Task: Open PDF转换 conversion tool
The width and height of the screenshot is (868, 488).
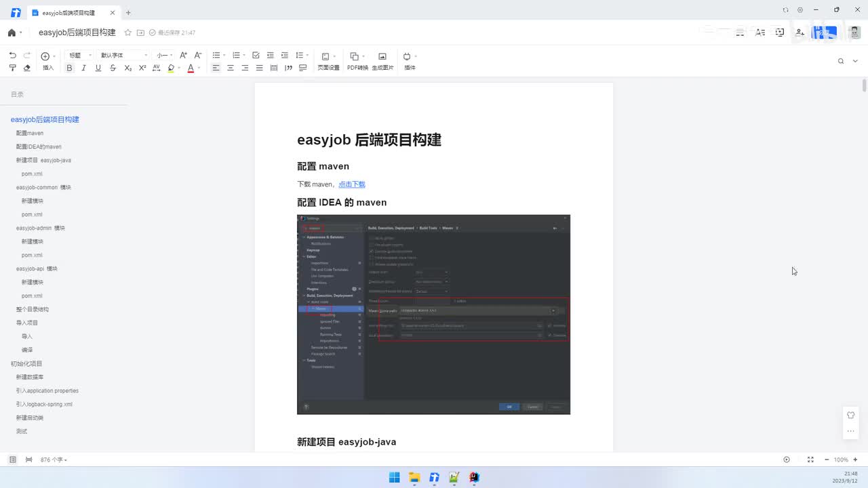Action: pyautogui.click(x=357, y=61)
